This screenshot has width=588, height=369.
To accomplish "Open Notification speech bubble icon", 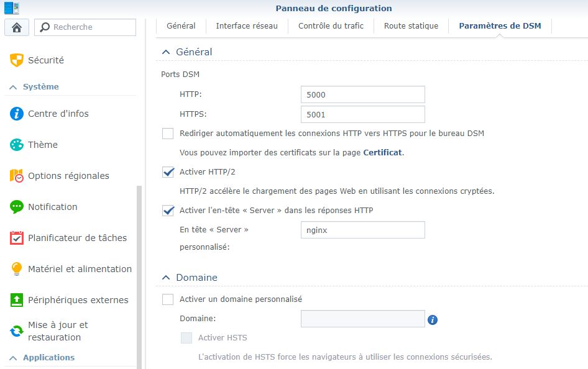I will [17, 207].
